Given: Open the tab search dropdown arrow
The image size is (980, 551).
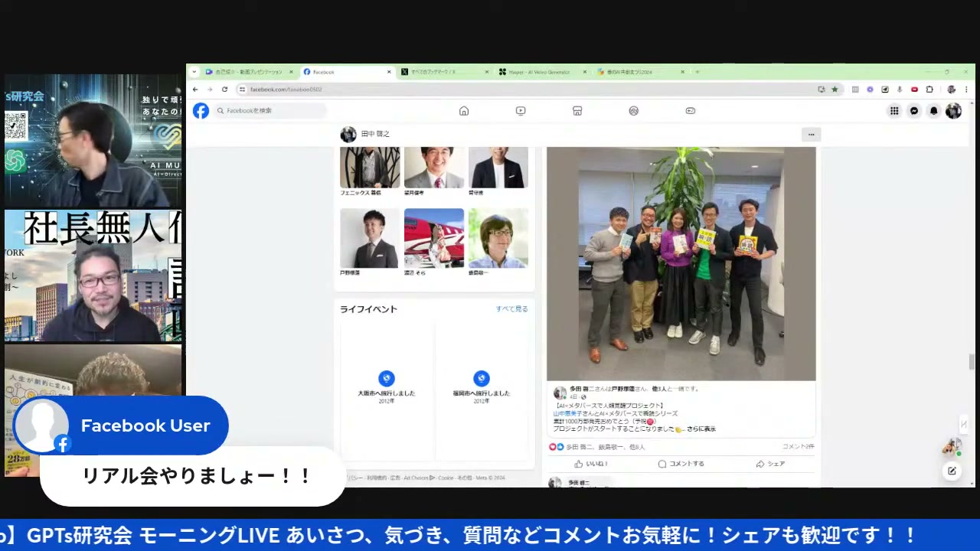Looking at the screenshot, I should point(194,72).
